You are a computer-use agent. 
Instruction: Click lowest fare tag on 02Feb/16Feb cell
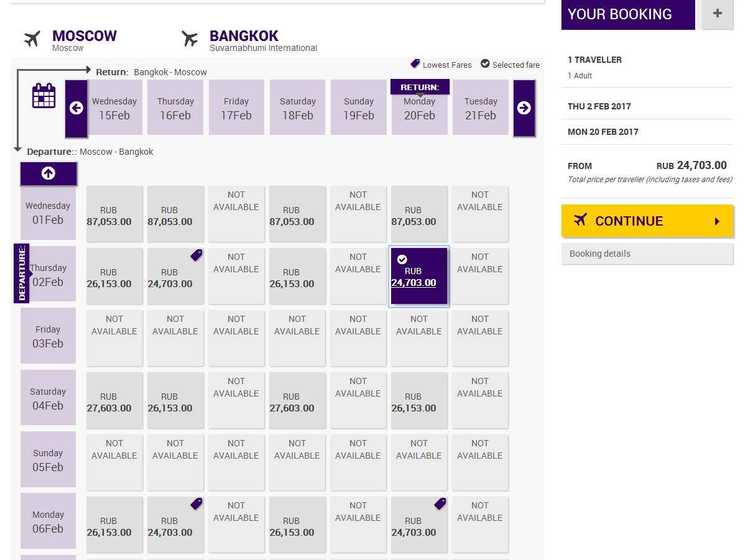pos(196,255)
